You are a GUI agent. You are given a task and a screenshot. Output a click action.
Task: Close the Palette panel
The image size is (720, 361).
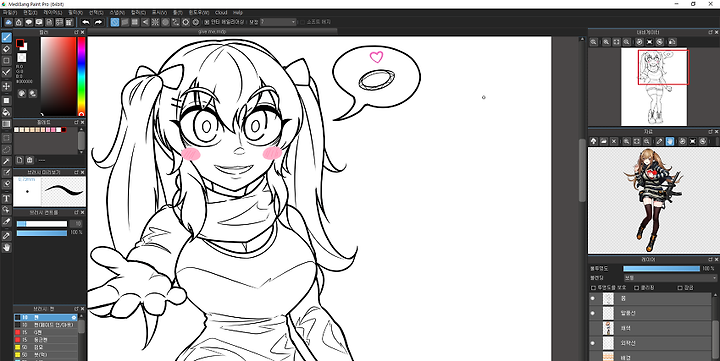pyautogui.click(x=83, y=123)
